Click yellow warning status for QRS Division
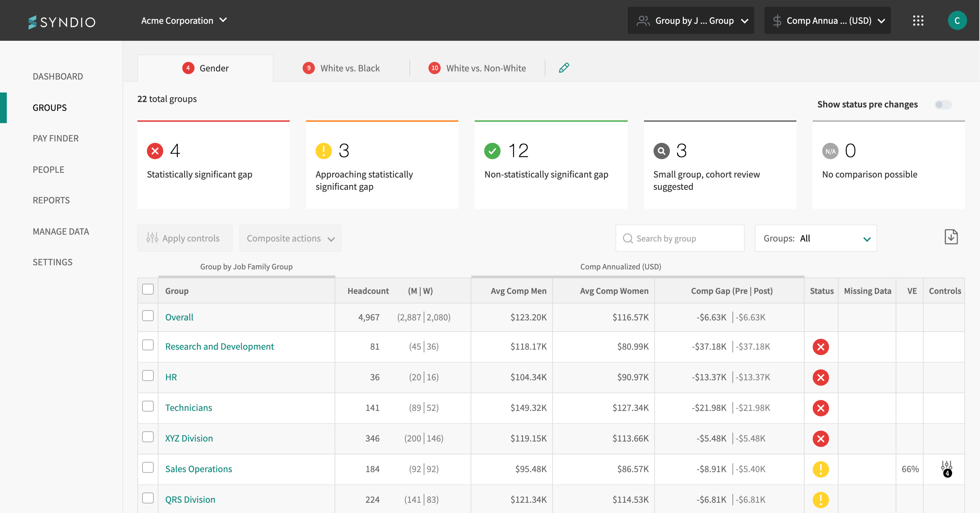980x513 pixels. (820, 499)
